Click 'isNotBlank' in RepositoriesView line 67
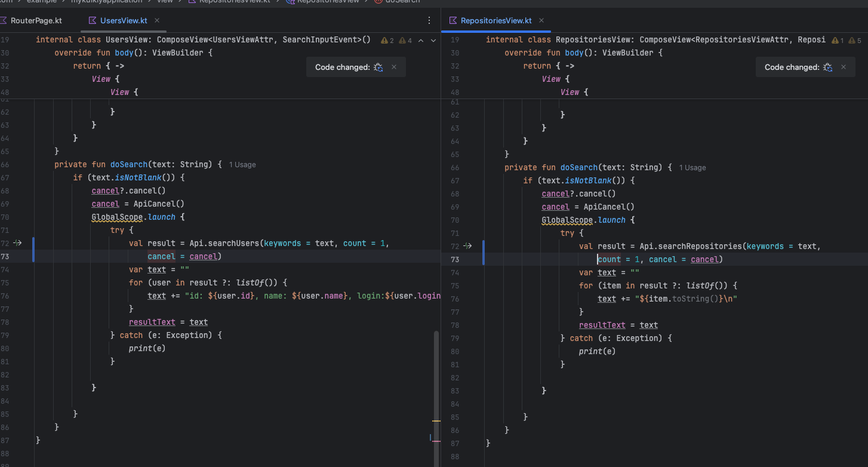868x467 pixels. coord(588,180)
